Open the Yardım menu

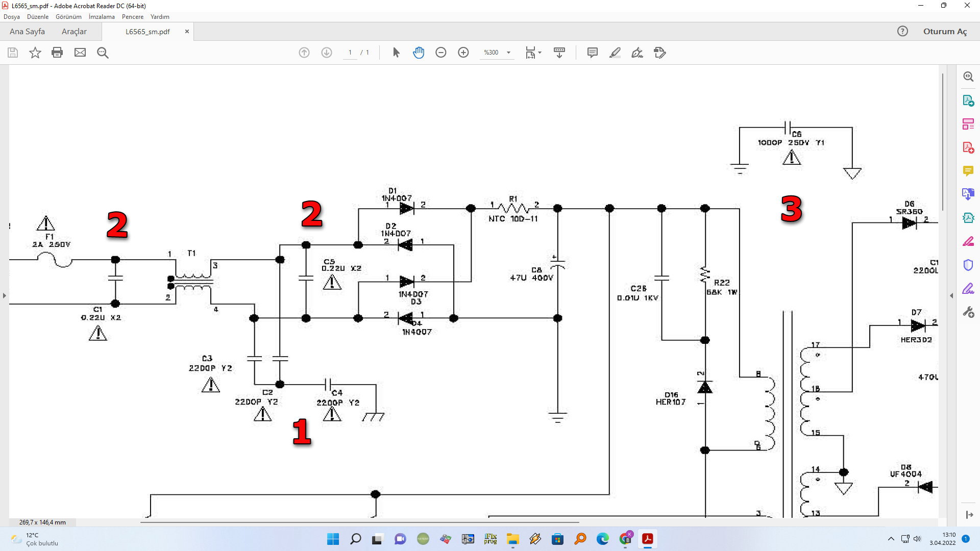point(160,16)
